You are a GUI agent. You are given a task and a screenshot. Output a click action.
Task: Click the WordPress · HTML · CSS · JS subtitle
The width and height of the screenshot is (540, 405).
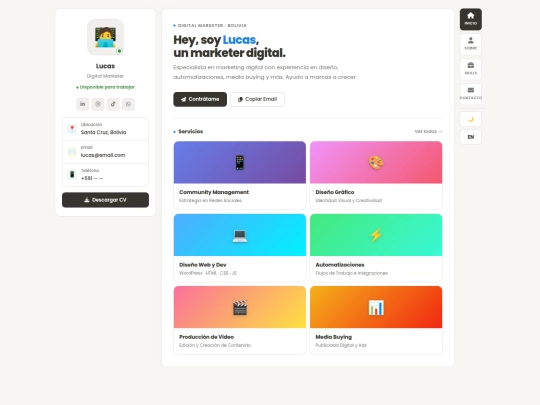208,273
